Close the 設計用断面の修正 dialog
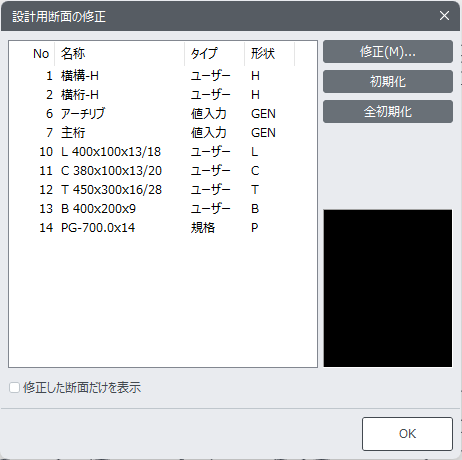This screenshot has width=462, height=460. (444, 16)
